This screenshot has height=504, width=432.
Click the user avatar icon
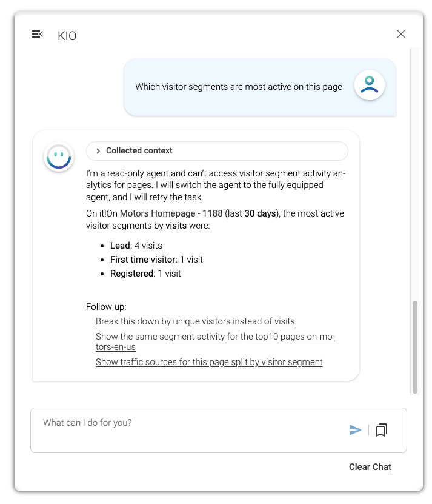click(370, 85)
